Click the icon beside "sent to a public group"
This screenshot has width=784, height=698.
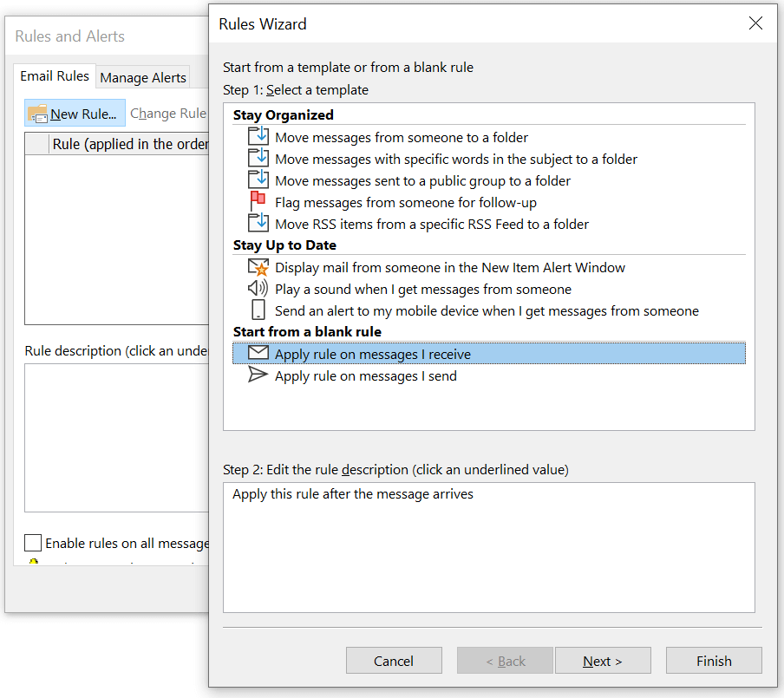[258, 179]
